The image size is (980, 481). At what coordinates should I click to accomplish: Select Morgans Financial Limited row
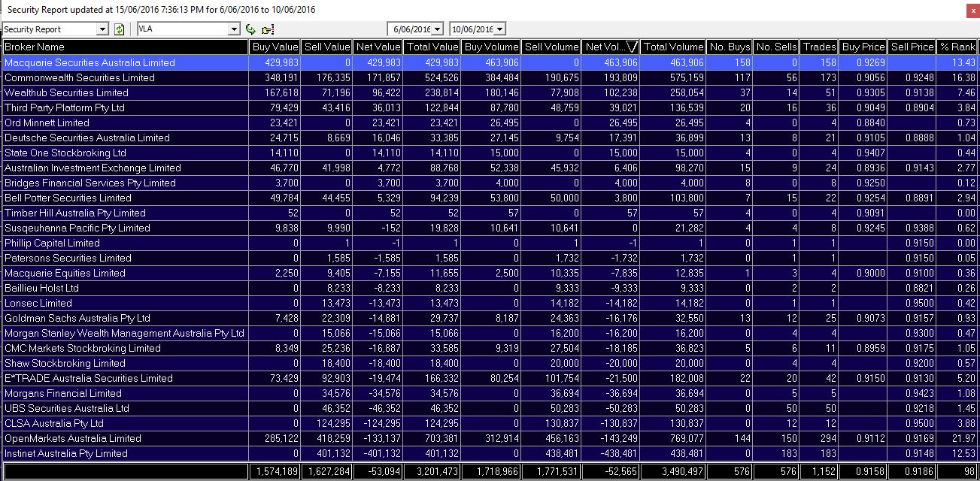(490, 393)
